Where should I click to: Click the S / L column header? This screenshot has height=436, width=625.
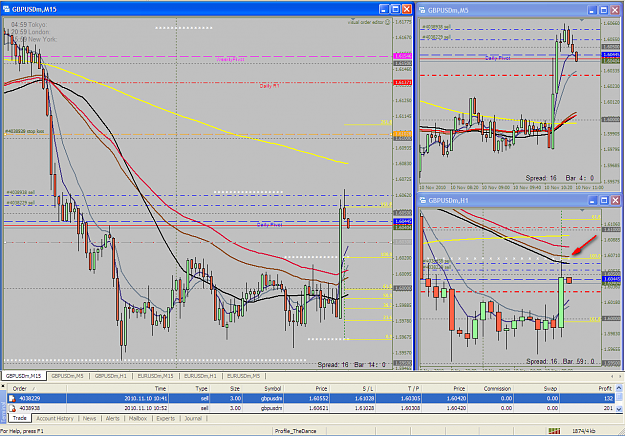click(352, 389)
